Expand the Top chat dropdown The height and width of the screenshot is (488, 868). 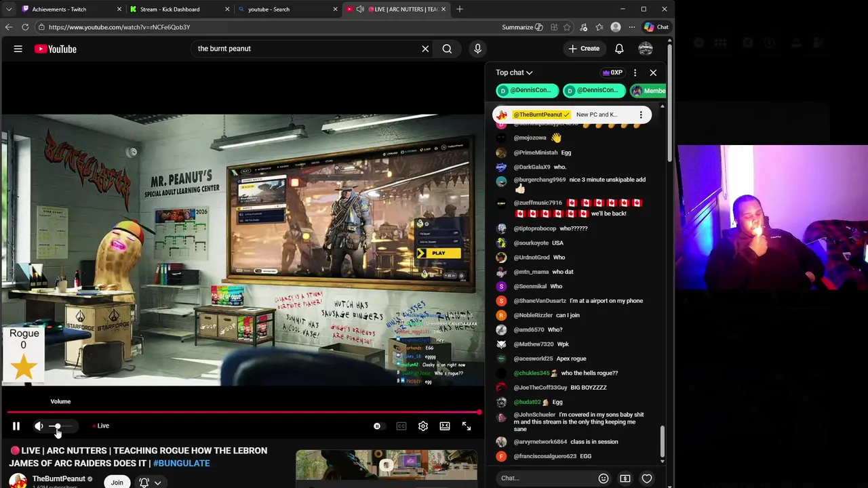point(514,73)
